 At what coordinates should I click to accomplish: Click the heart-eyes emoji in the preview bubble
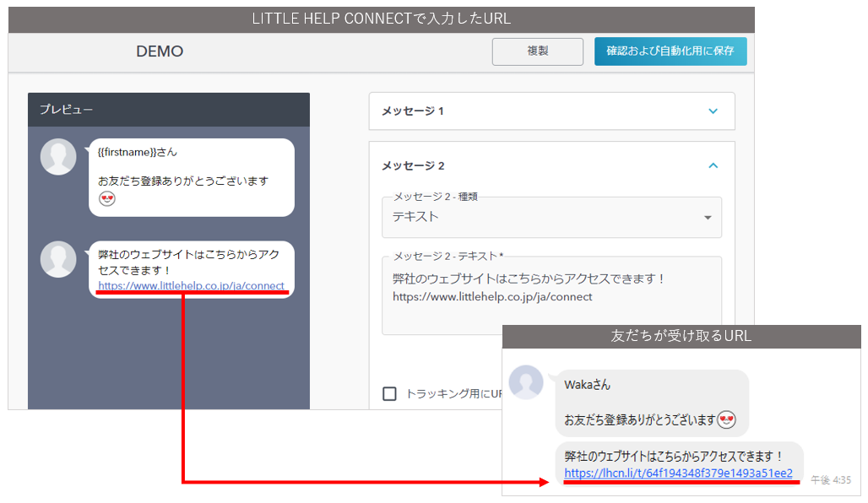107,199
